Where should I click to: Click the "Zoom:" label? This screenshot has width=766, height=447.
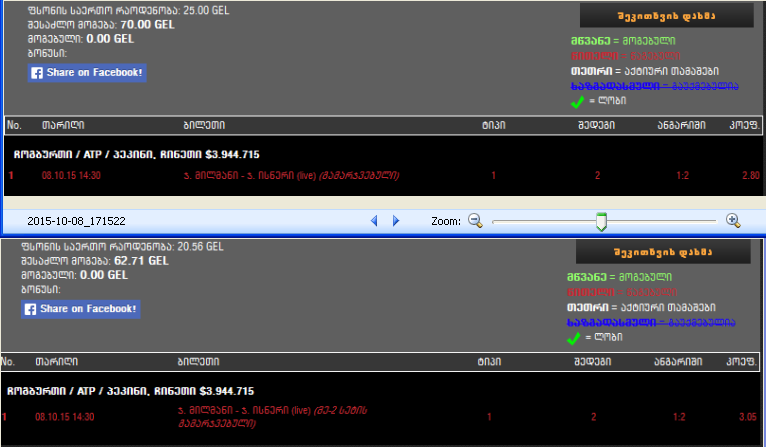[x=446, y=221]
